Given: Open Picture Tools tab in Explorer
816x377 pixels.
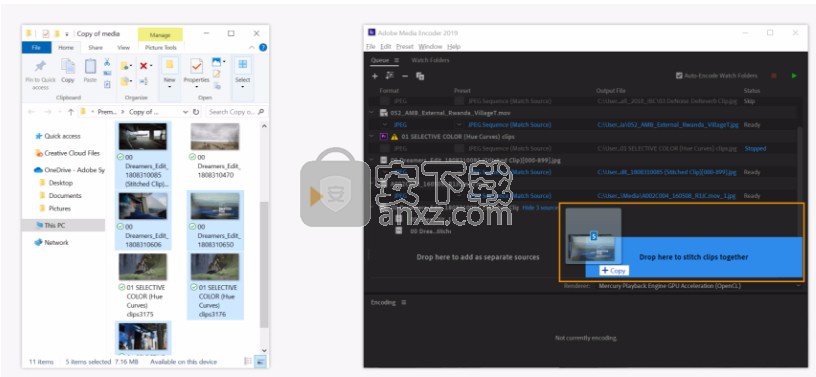Looking at the screenshot, I should 161,47.
